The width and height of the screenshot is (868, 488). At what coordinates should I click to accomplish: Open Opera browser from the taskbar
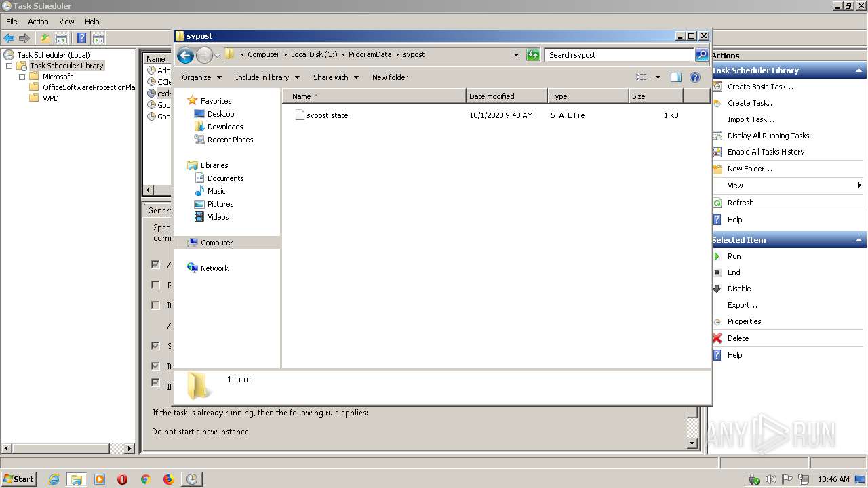122,479
